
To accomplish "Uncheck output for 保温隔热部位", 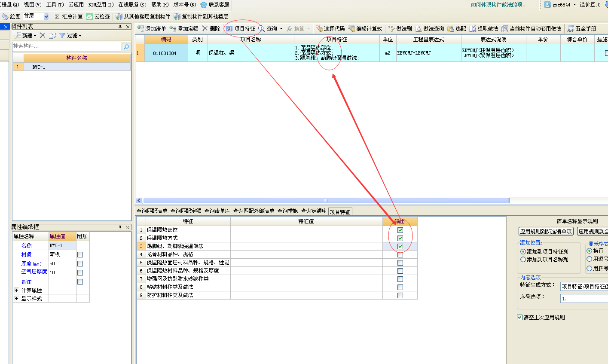I will point(400,230).
